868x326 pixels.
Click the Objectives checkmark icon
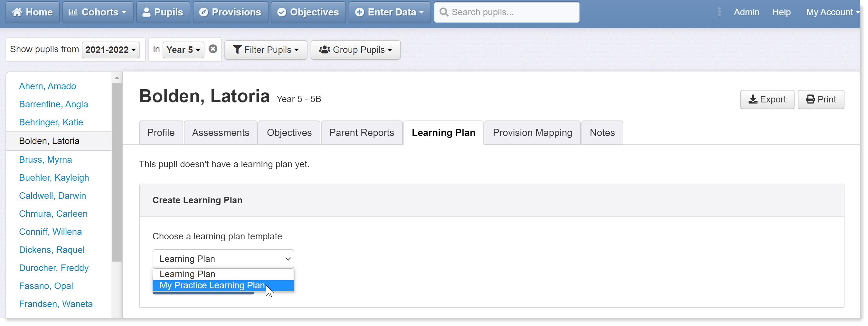[282, 12]
